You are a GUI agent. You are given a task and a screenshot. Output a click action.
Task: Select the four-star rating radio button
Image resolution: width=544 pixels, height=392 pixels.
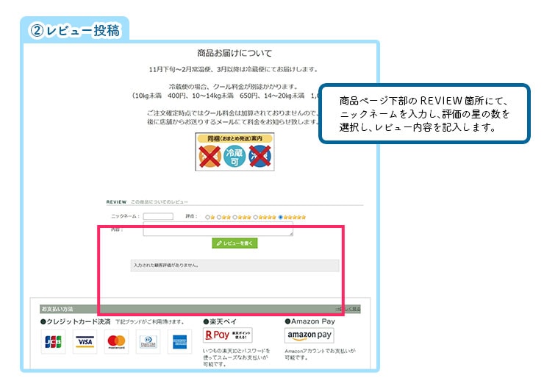(255, 217)
